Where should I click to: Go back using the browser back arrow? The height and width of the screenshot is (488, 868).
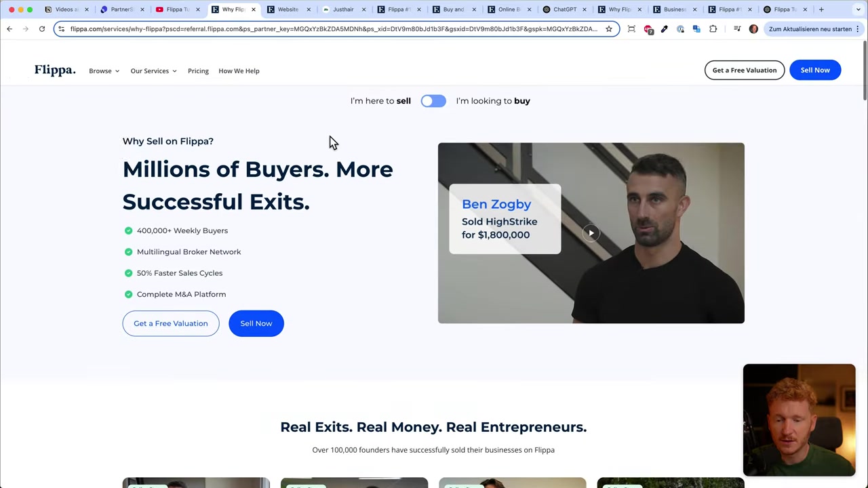point(9,29)
